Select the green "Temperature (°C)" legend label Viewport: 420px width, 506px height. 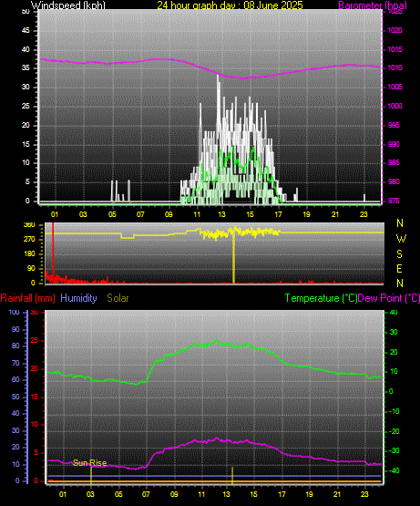tap(321, 298)
